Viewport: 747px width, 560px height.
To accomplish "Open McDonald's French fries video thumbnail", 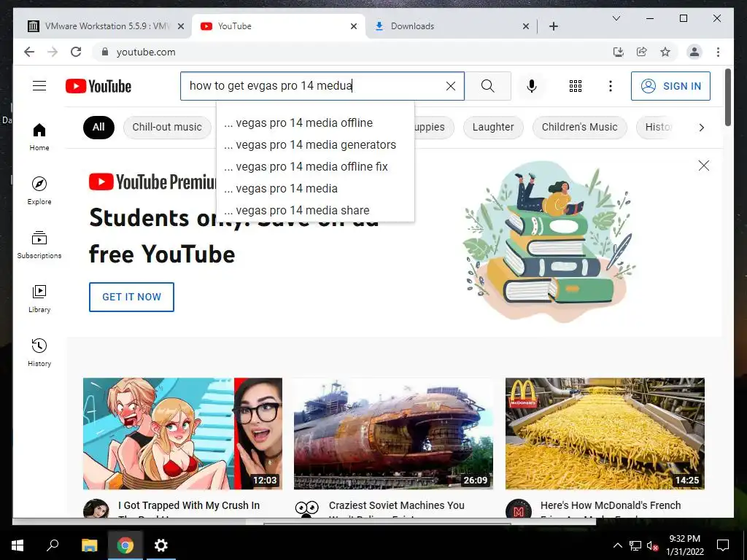I will click(x=605, y=433).
